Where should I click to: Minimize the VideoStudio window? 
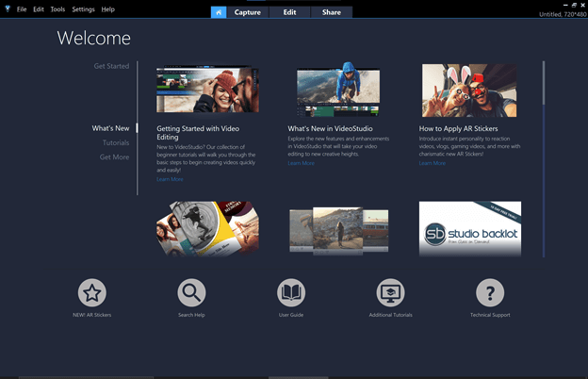[565, 5]
